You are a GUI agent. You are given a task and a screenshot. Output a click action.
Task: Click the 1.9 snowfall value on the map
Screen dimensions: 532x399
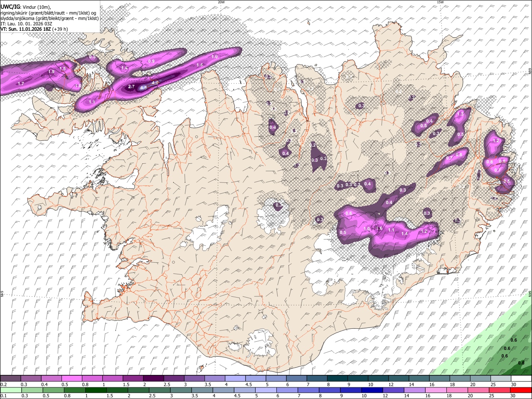(51, 71)
